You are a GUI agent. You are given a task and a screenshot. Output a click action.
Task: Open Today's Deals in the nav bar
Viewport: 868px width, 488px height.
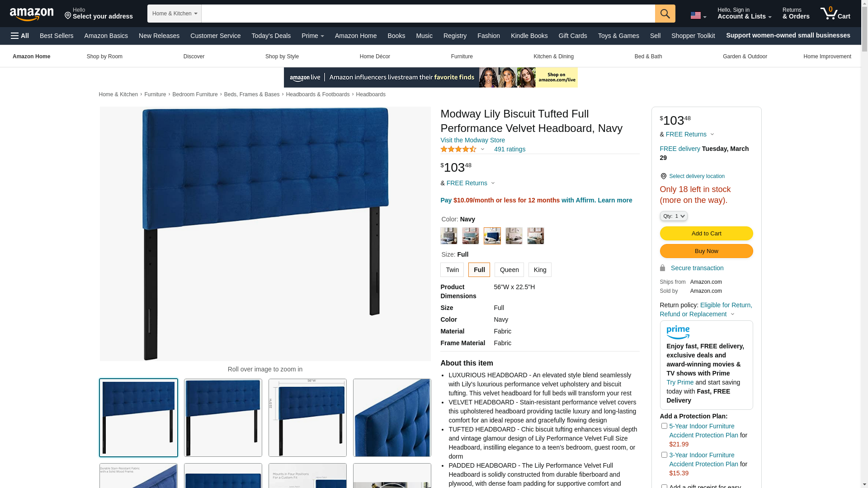tap(271, 36)
